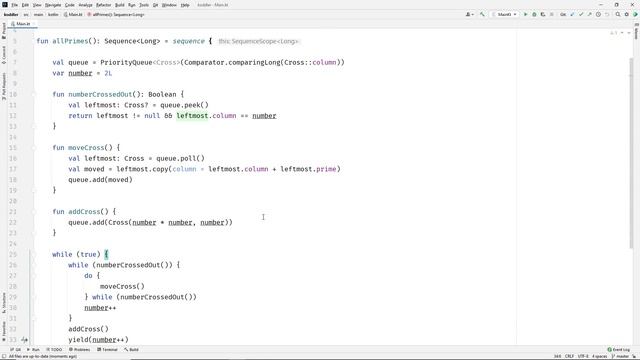Image resolution: width=640 pixels, height=360 pixels.
Task: Open the Navigate menu
Action: pyautogui.click(x=53, y=5)
